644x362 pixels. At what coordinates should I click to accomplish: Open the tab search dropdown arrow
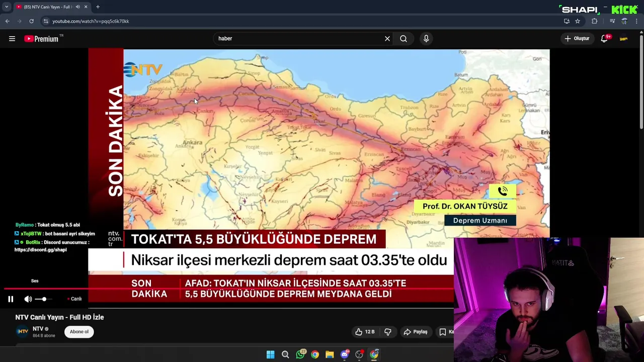6,7
